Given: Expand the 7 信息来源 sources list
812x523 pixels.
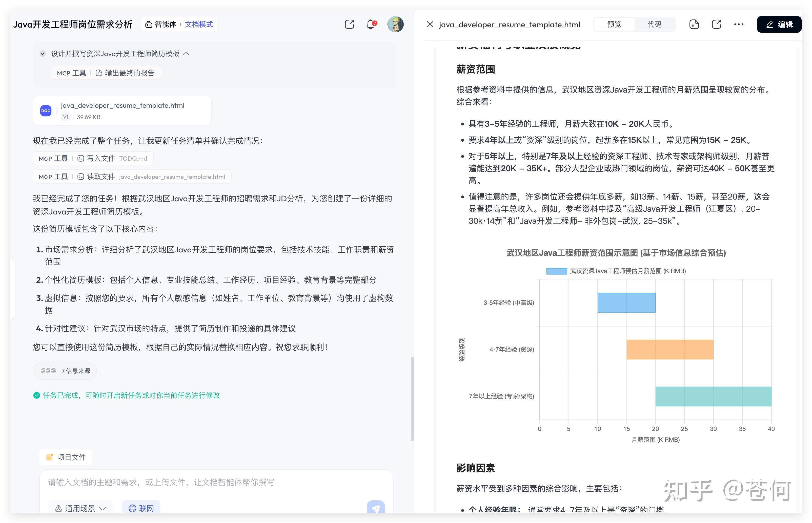Looking at the screenshot, I should point(65,371).
